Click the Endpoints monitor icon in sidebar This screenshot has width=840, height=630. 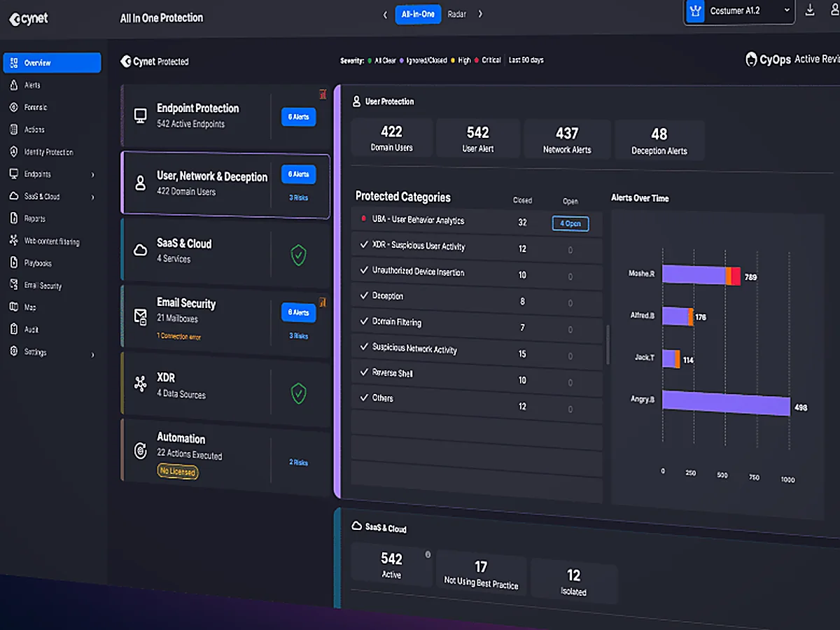[13, 174]
